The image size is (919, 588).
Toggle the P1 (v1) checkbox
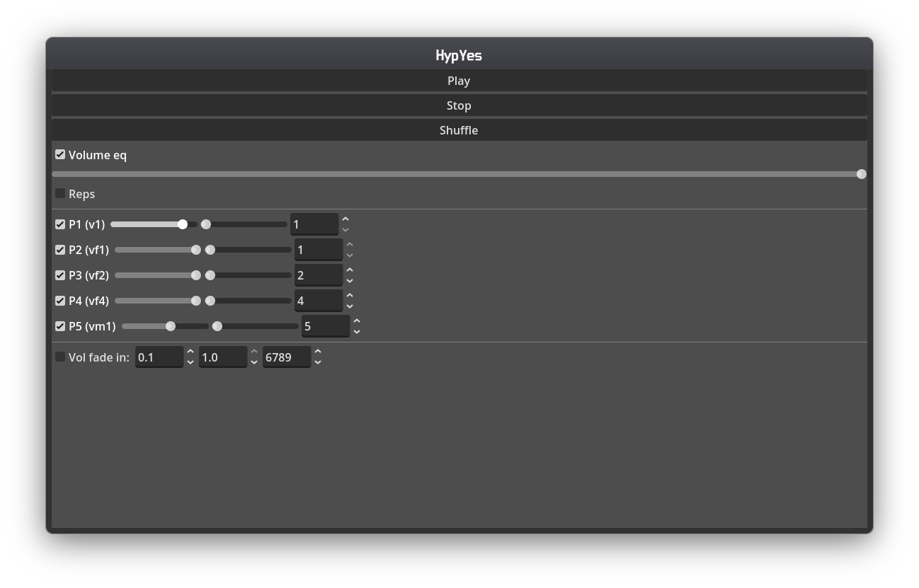(60, 224)
